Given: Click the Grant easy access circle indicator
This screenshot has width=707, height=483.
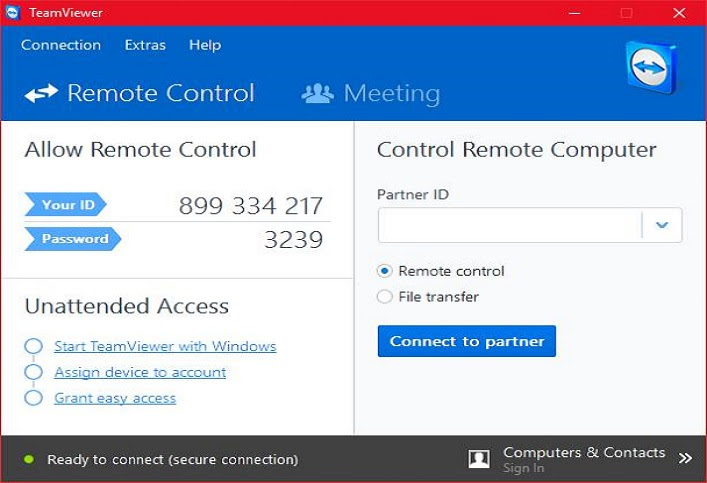Looking at the screenshot, I should pyautogui.click(x=33, y=398).
